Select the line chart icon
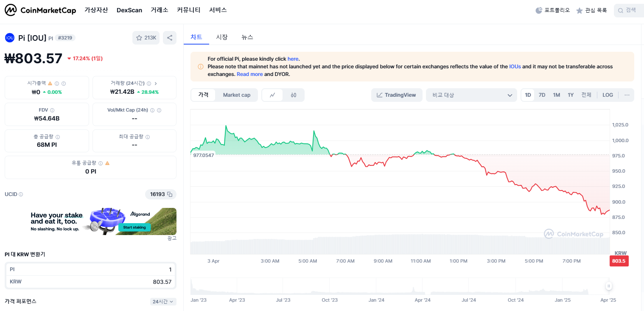The image size is (644, 311). (x=273, y=95)
